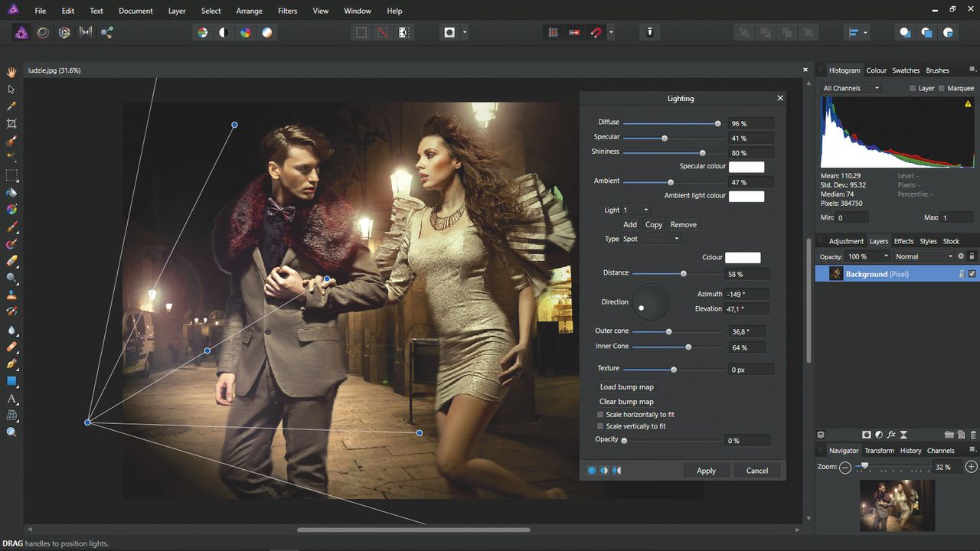Apply Auto Contrast half-circle icon

224,33
